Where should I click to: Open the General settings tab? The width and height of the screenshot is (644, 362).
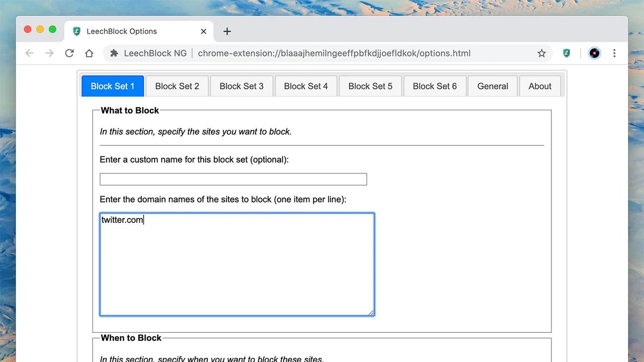point(493,86)
